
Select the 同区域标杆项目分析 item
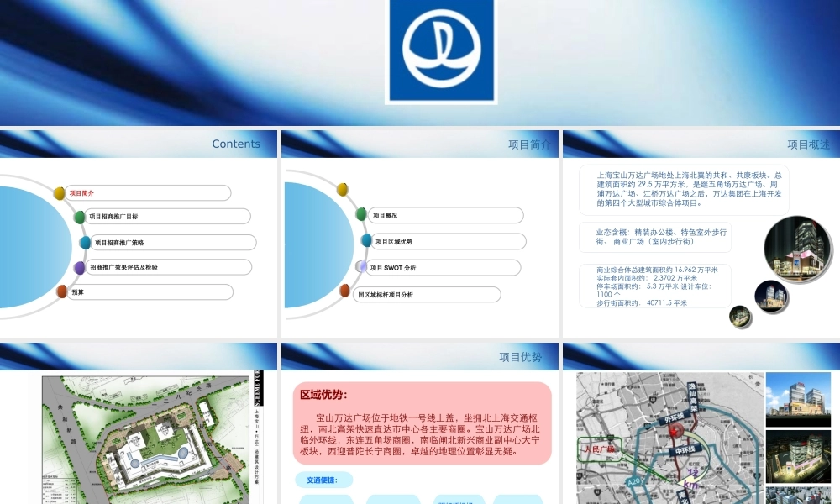point(427,295)
